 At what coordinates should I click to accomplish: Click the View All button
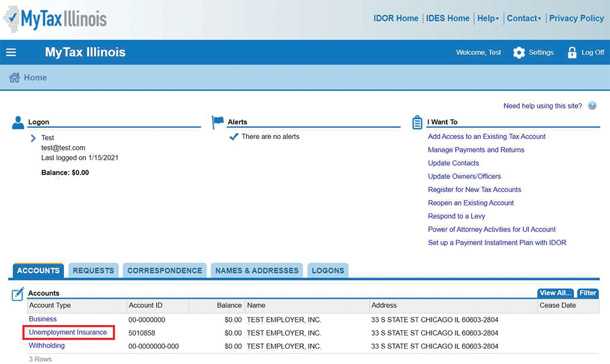pos(555,293)
